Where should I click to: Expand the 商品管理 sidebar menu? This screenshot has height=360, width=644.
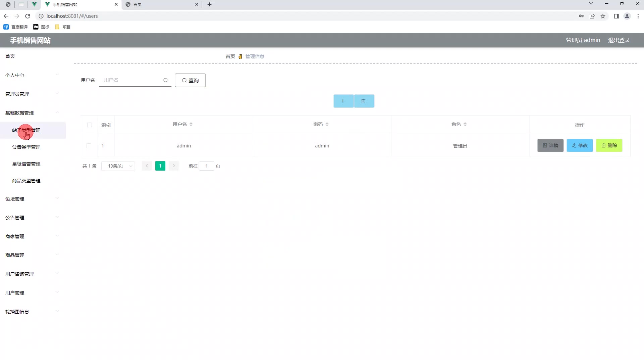pyautogui.click(x=33, y=255)
